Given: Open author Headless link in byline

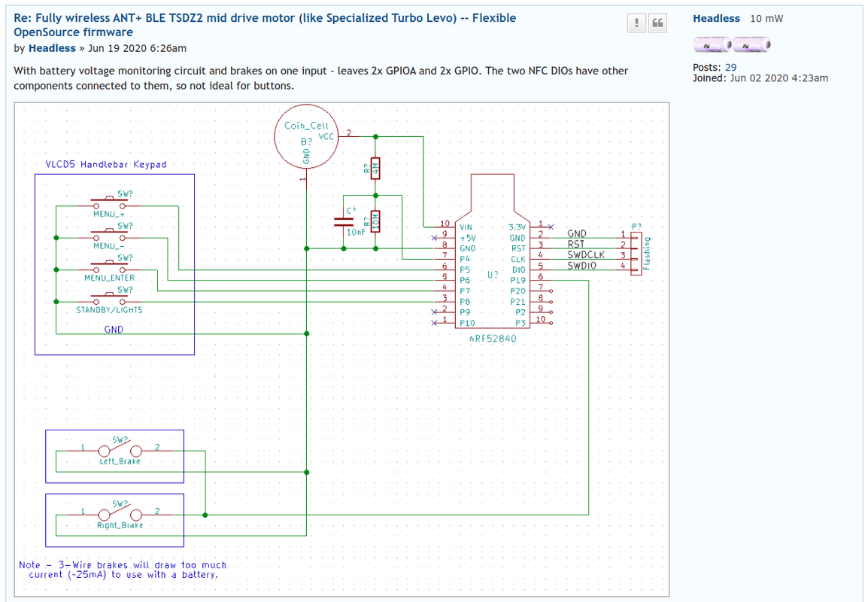Looking at the screenshot, I should click(52, 48).
